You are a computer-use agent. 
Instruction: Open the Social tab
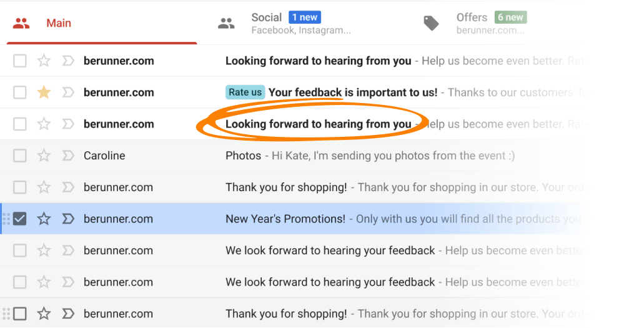267,17
